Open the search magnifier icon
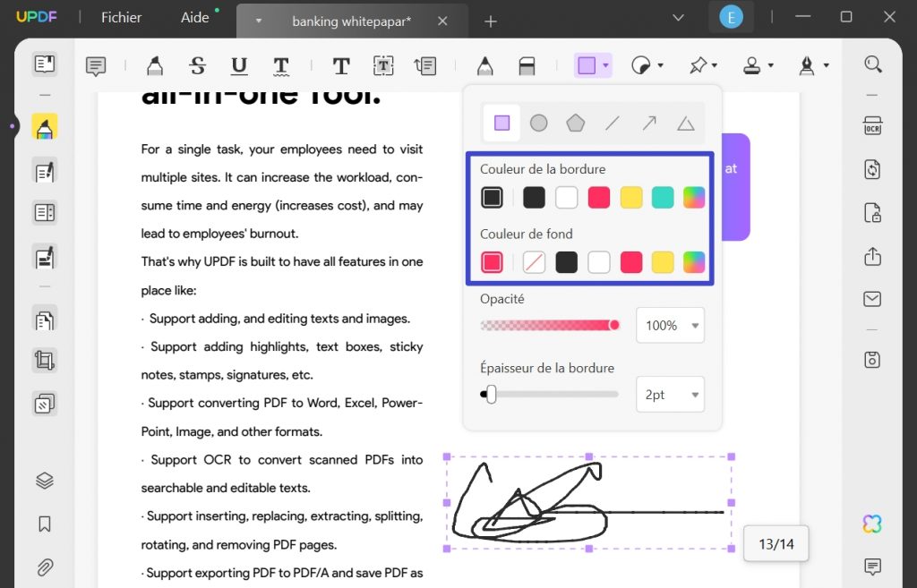The width and height of the screenshot is (917, 588). pos(872,64)
